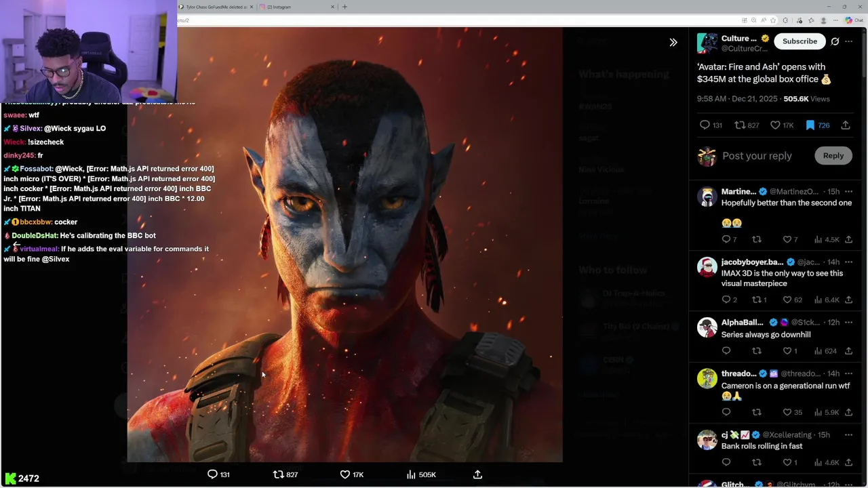Viewport: 868px width, 488px height.
Task: Share the main post from side panel
Action: point(846,125)
